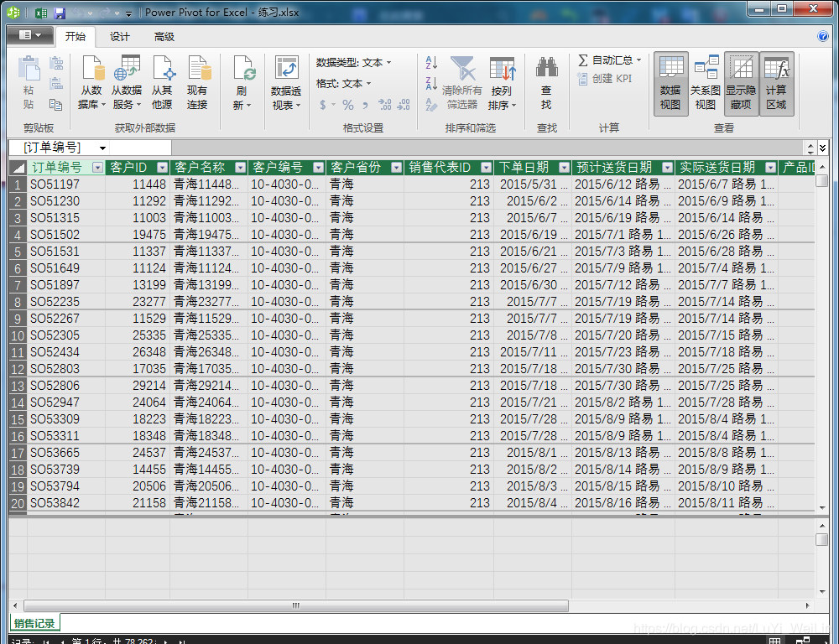Increase decimal places icon
Screen dimensions: 839x644
point(385,105)
